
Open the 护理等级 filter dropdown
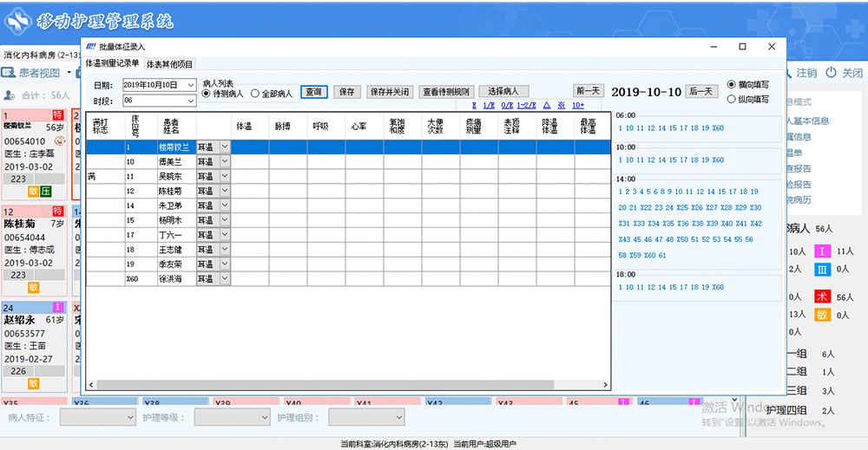pos(233,417)
